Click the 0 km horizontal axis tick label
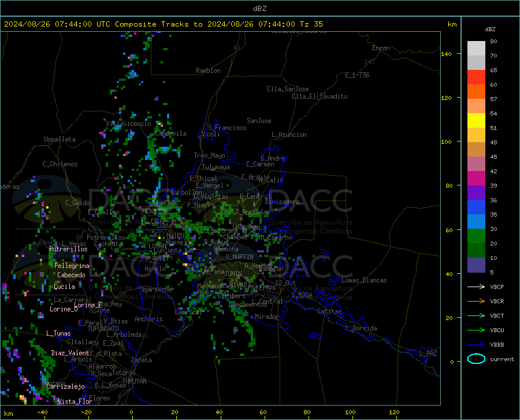The height and width of the screenshot is (420, 520). (x=132, y=412)
